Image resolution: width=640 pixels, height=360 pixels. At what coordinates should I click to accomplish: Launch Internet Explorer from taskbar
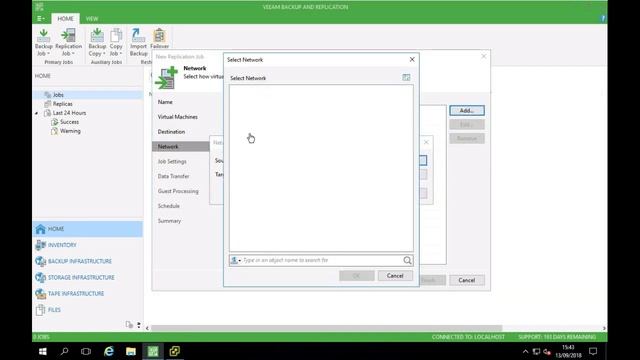pos(109,351)
